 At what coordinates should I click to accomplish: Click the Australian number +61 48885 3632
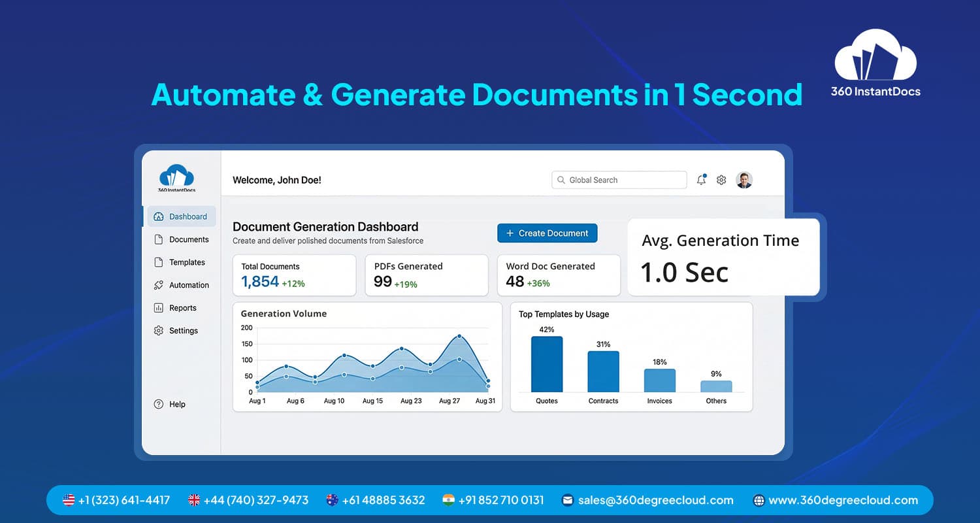click(384, 500)
